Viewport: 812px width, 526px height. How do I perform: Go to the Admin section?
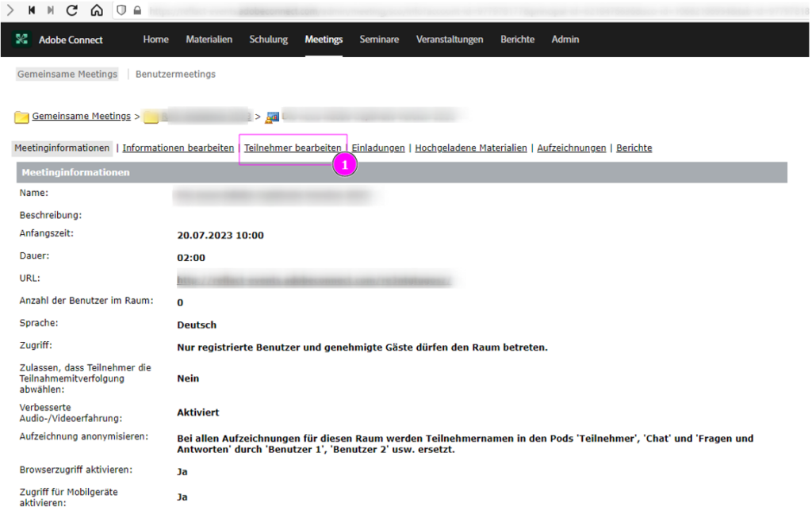[x=565, y=40]
